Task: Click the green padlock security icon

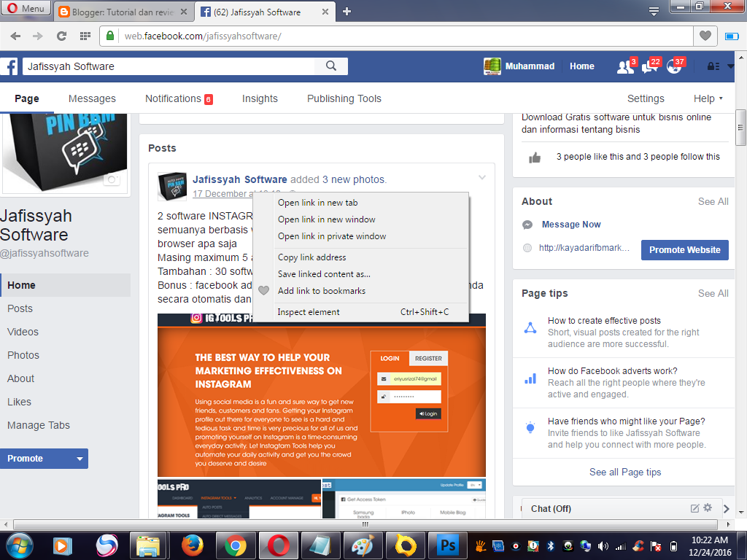Action: point(110,36)
